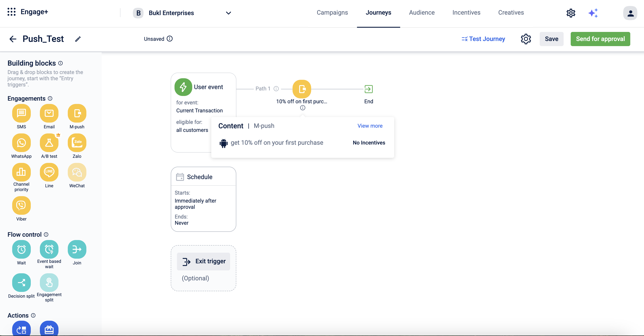Select the Viber engagement block
Image resolution: width=644 pixels, height=336 pixels.
(x=21, y=206)
